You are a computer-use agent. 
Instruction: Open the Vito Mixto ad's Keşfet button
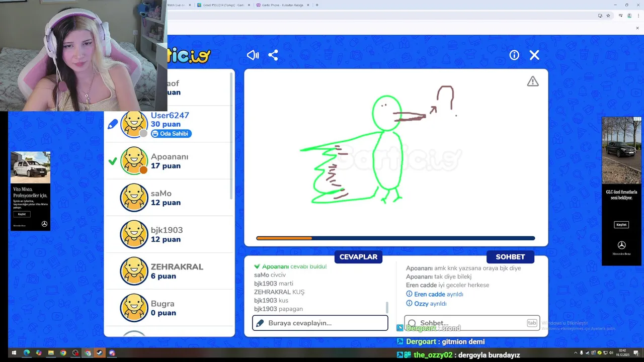coord(22,214)
